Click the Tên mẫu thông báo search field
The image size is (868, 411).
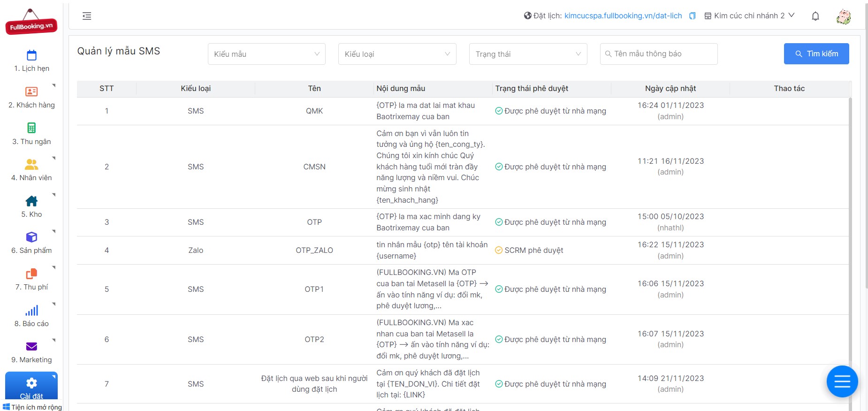point(662,54)
